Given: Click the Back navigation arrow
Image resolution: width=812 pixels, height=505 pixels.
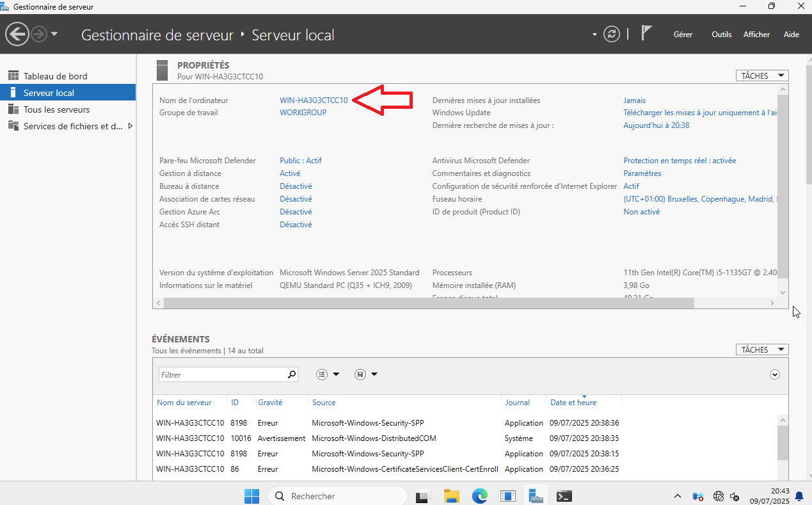Looking at the screenshot, I should tap(17, 34).
